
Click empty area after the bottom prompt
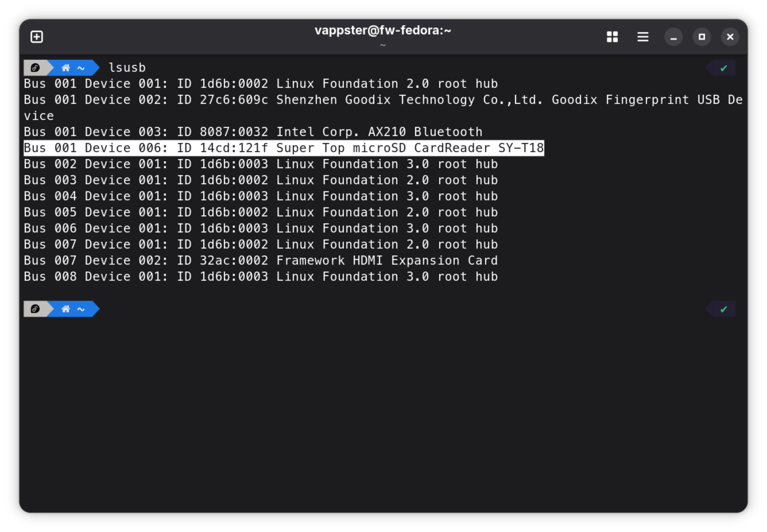[383, 309]
